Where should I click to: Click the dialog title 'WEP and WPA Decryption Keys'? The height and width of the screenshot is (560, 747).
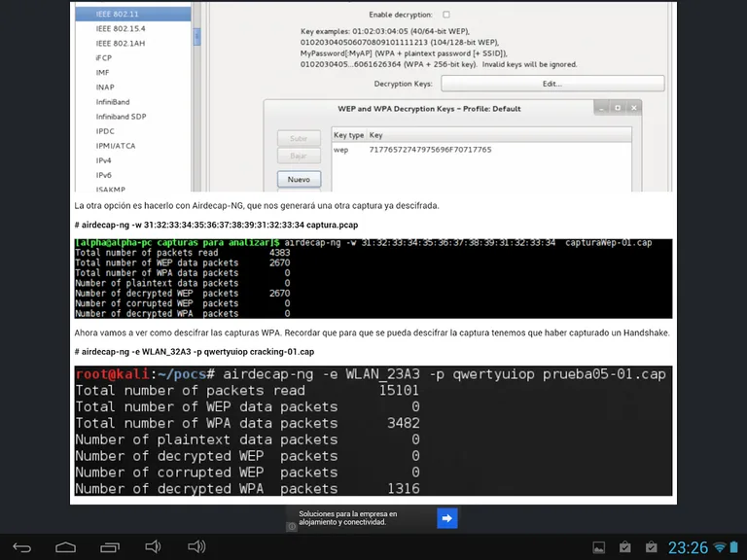click(429, 109)
